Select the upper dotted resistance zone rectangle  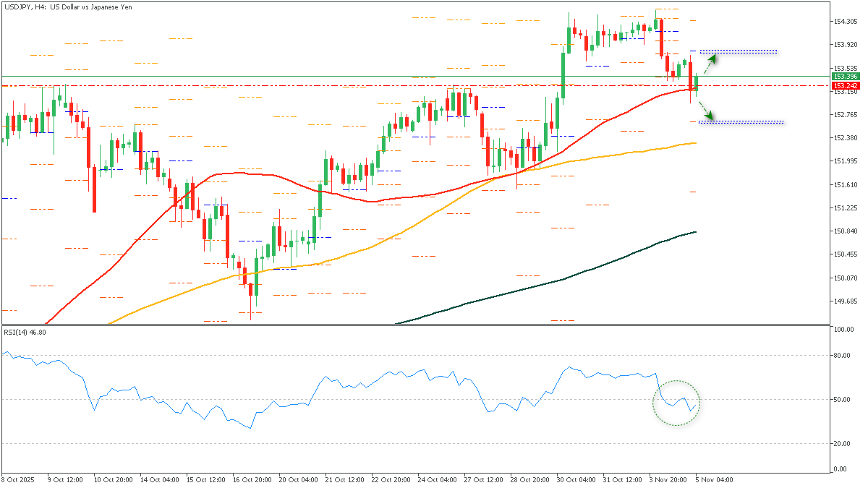click(738, 51)
